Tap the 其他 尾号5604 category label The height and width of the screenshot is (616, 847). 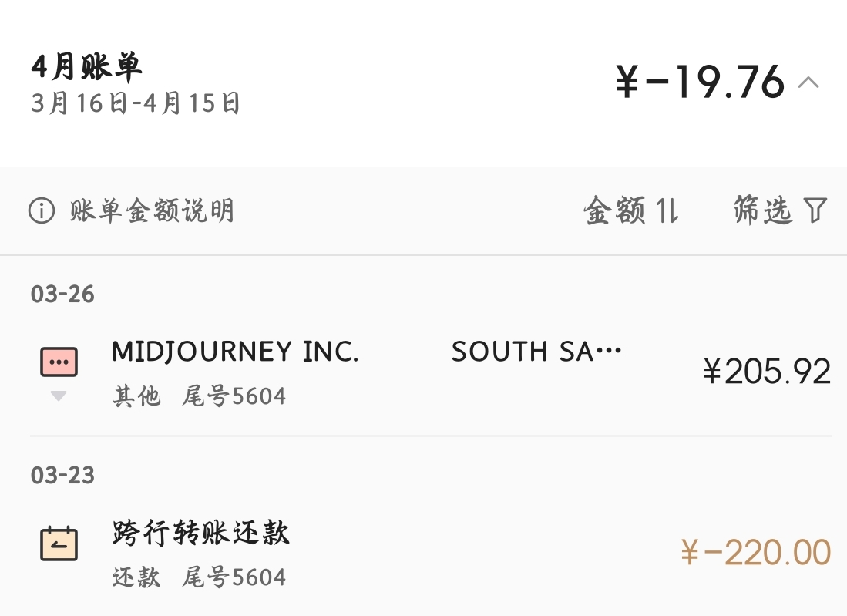point(199,396)
